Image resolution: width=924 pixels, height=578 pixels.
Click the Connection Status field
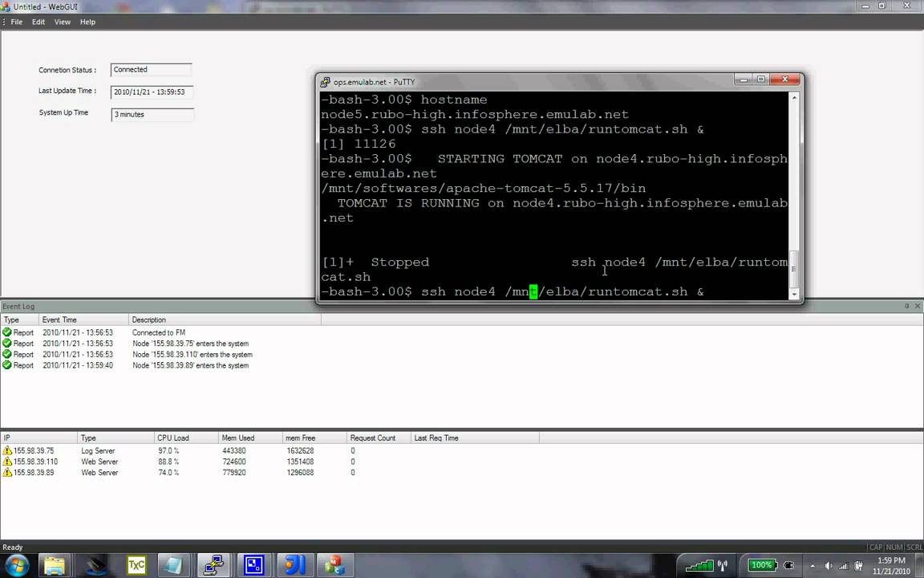(152, 70)
